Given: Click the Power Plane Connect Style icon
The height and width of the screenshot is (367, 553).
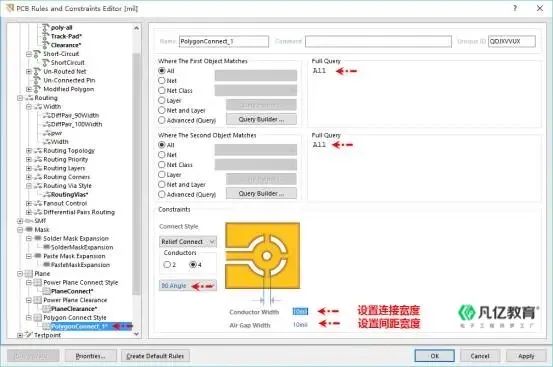Looking at the screenshot, I should pyautogui.click(x=38, y=283).
